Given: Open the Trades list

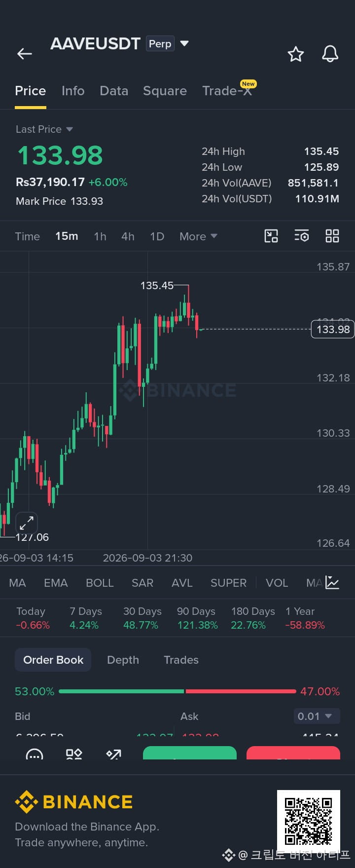Looking at the screenshot, I should [x=181, y=660].
